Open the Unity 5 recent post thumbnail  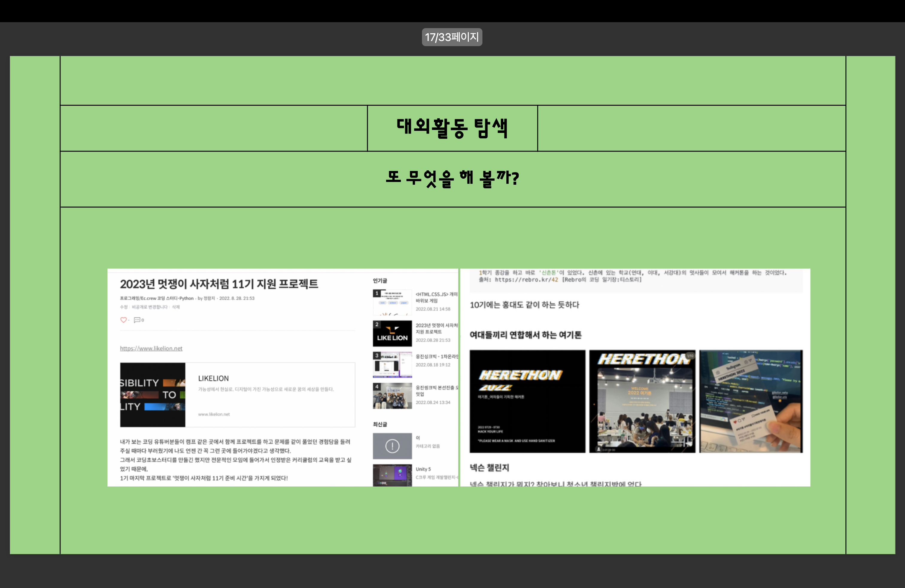pos(392,475)
